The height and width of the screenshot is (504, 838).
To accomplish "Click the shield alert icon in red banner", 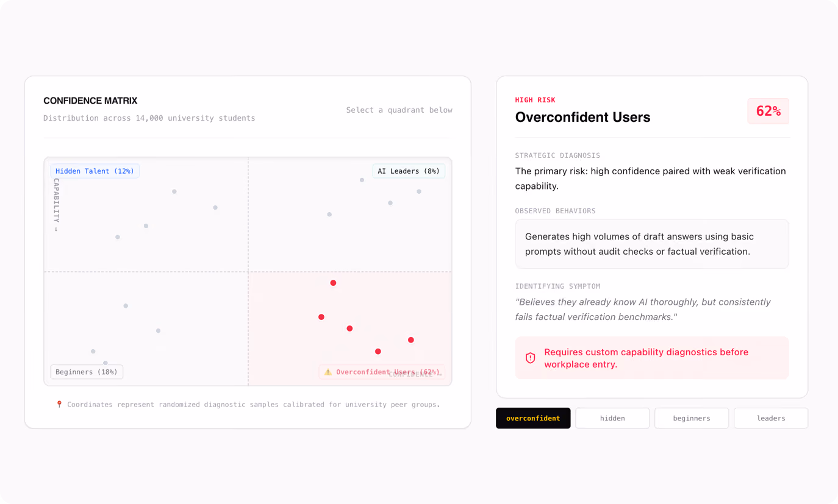I will point(531,358).
